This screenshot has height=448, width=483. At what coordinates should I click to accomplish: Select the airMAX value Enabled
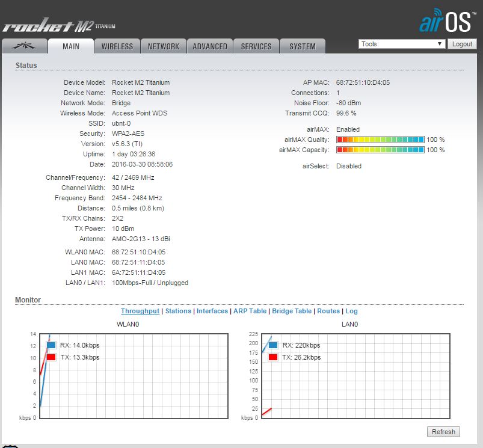[x=348, y=129]
